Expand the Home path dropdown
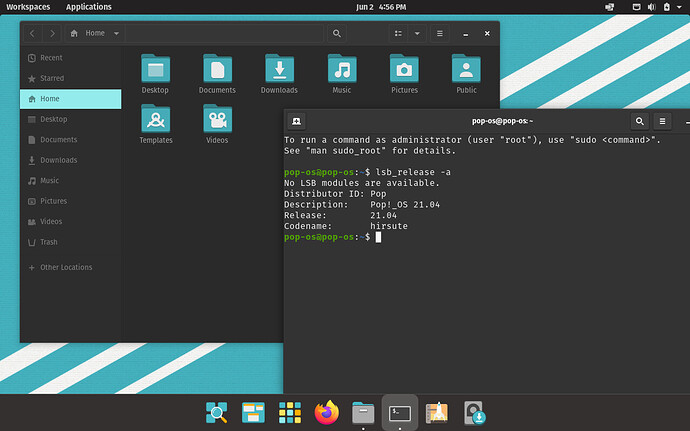The height and width of the screenshot is (431, 690). pyautogui.click(x=116, y=33)
